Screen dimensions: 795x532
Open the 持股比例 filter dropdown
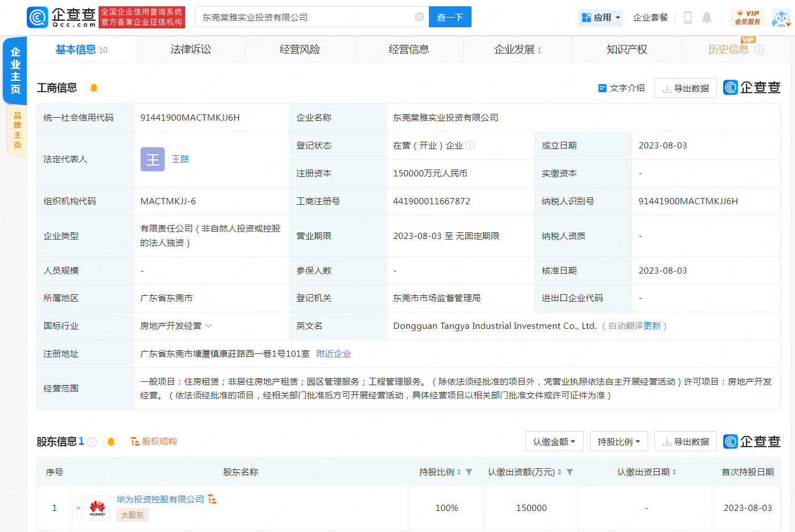pyautogui.click(x=618, y=442)
